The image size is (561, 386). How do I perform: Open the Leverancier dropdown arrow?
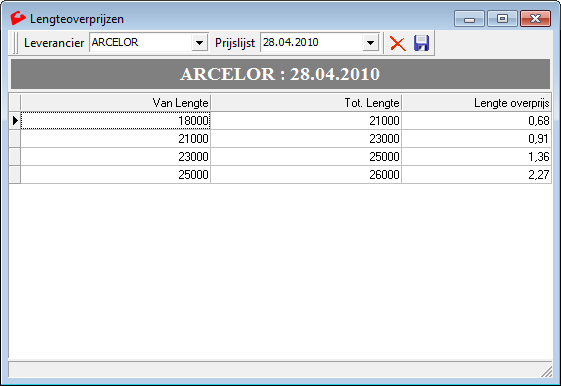pyautogui.click(x=200, y=43)
